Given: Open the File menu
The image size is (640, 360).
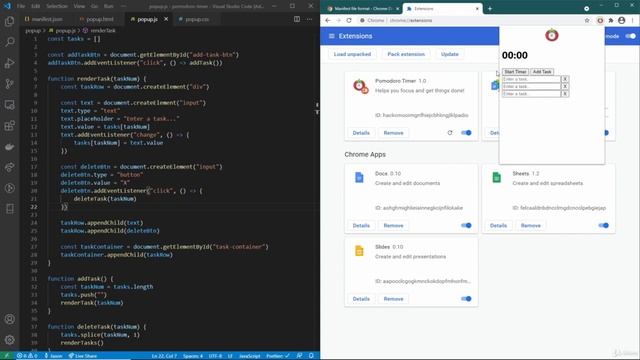Looking at the screenshot, I should (x=21, y=6).
